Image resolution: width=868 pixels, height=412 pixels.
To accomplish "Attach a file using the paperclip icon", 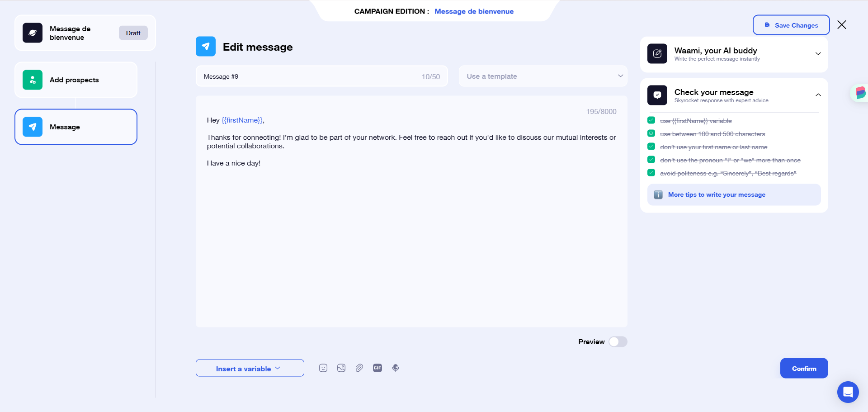I will pyautogui.click(x=359, y=368).
